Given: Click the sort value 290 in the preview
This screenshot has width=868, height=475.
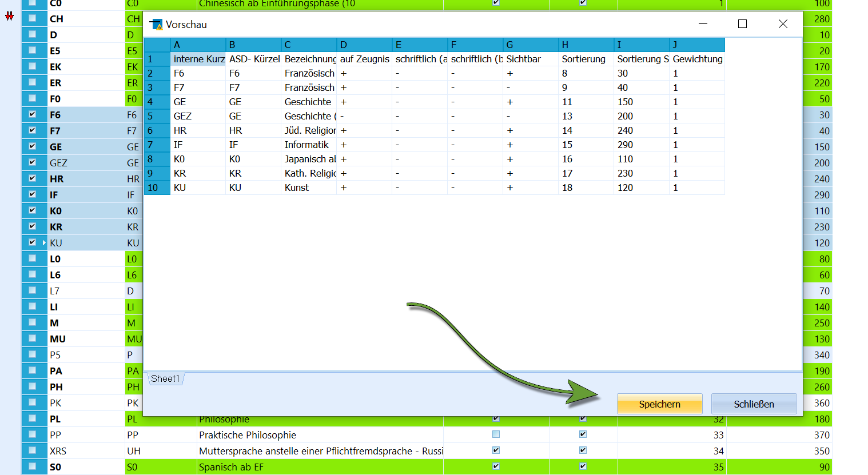Looking at the screenshot, I should pyautogui.click(x=642, y=145).
